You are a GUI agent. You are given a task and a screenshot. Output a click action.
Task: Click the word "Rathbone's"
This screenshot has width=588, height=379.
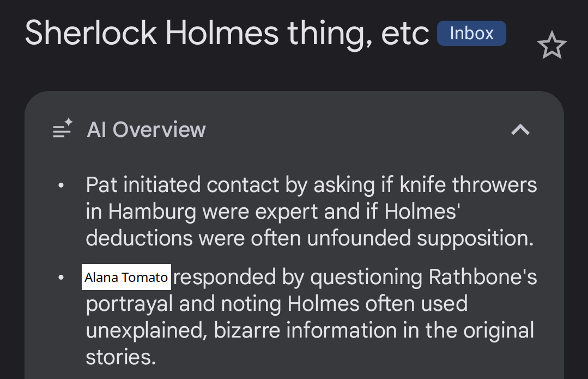point(483,277)
